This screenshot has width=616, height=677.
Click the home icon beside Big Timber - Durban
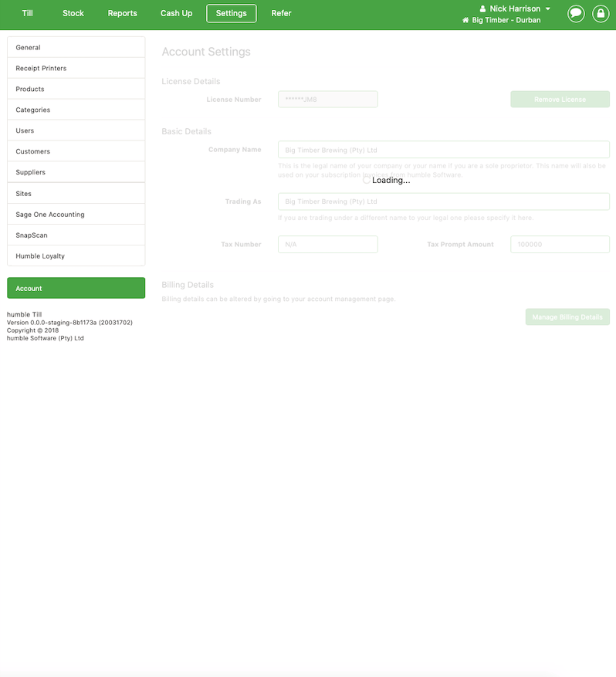coord(465,20)
